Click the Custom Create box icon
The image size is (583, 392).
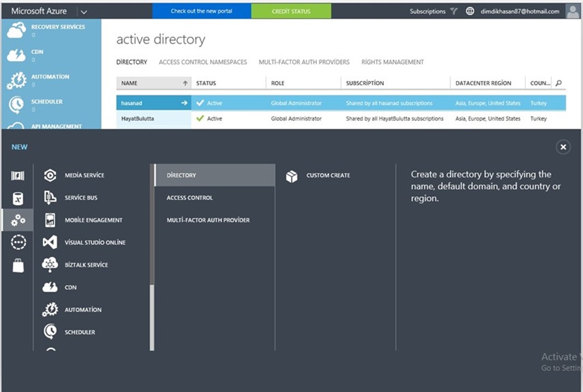[292, 176]
